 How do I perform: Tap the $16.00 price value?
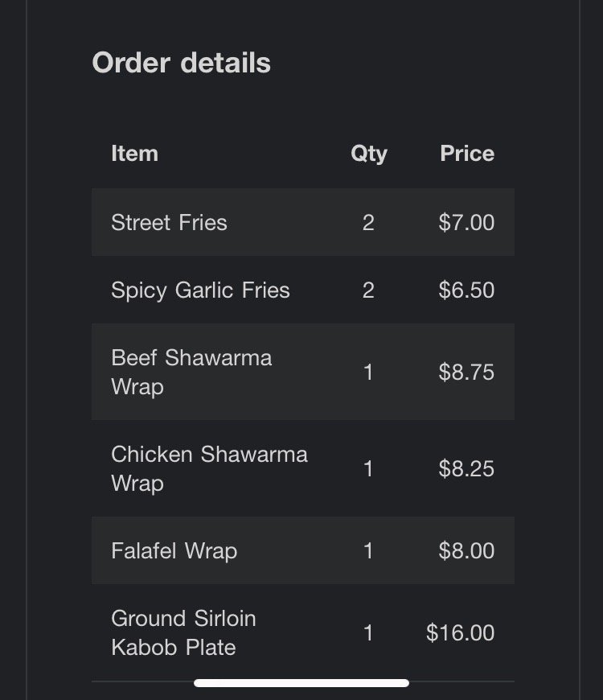(460, 633)
